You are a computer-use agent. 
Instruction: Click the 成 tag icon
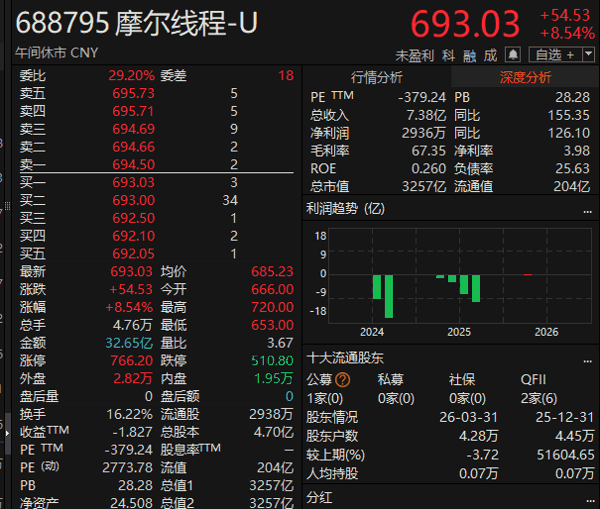click(490, 55)
